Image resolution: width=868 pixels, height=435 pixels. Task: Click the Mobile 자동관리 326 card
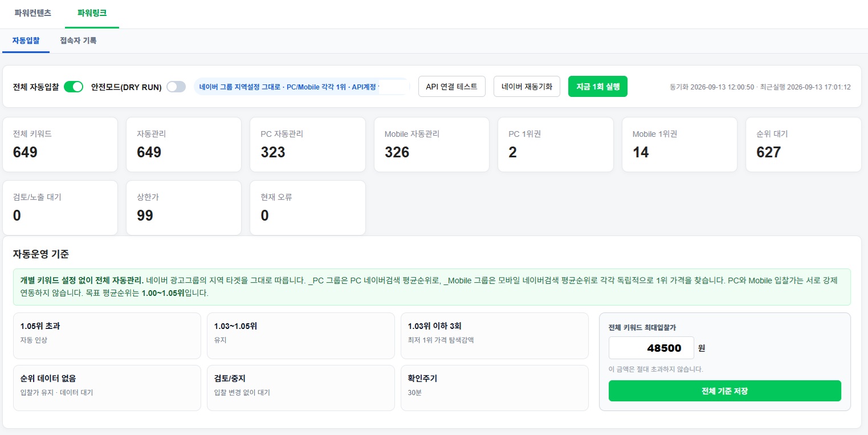[432, 144]
